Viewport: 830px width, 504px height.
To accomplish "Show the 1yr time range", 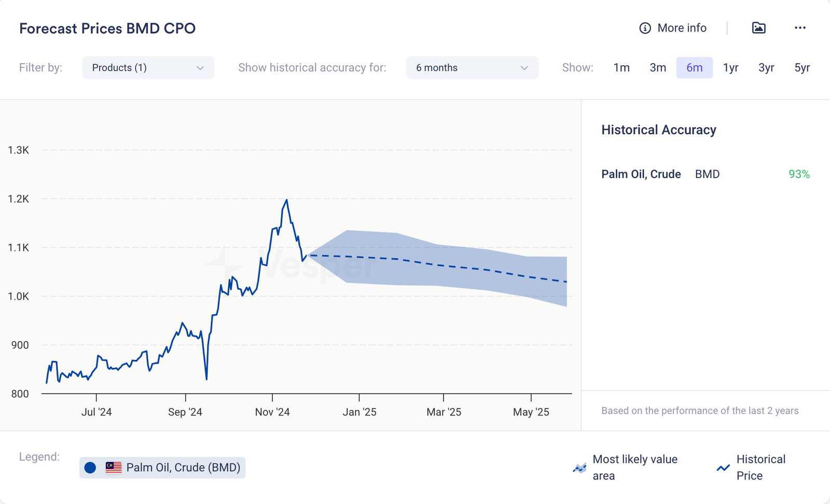I will [730, 68].
